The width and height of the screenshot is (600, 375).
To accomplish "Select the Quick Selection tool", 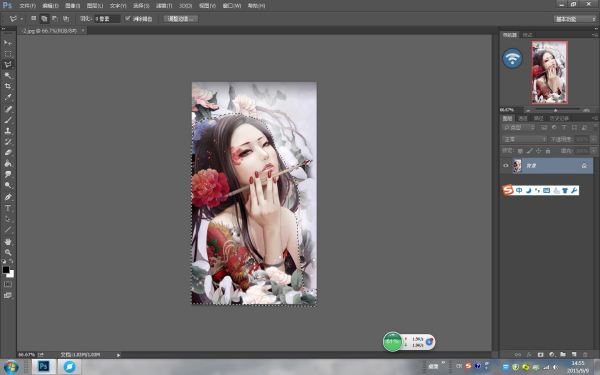I will pos(8,75).
